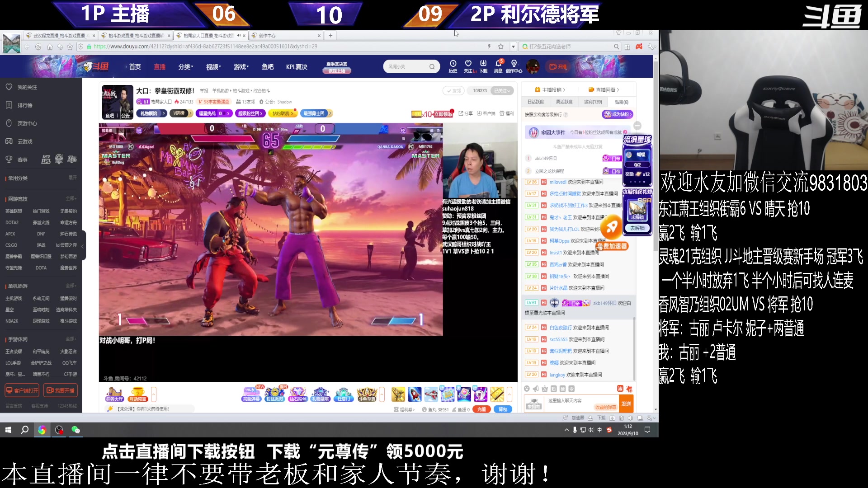Send the airplane gift from gift bar
The width and height of the screenshot is (868, 488).
(431, 394)
